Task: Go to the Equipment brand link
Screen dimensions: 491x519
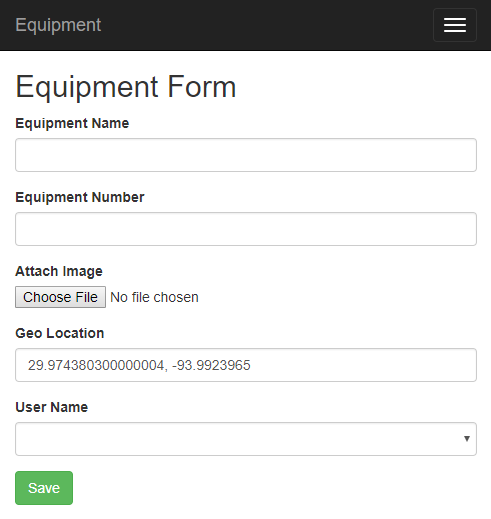Action: (58, 25)
